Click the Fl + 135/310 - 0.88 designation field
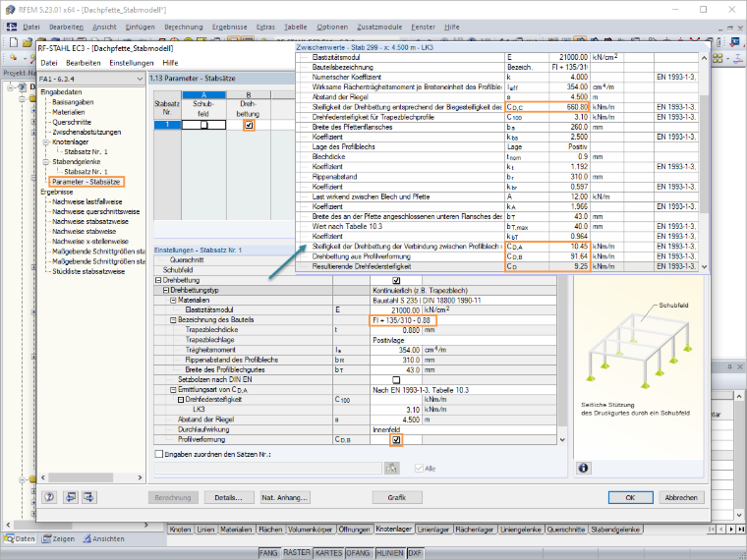747x560 pixels. coord(403,320)
